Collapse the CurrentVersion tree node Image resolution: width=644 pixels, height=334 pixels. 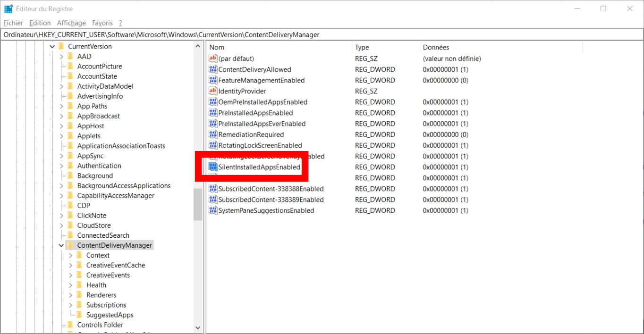52,46
